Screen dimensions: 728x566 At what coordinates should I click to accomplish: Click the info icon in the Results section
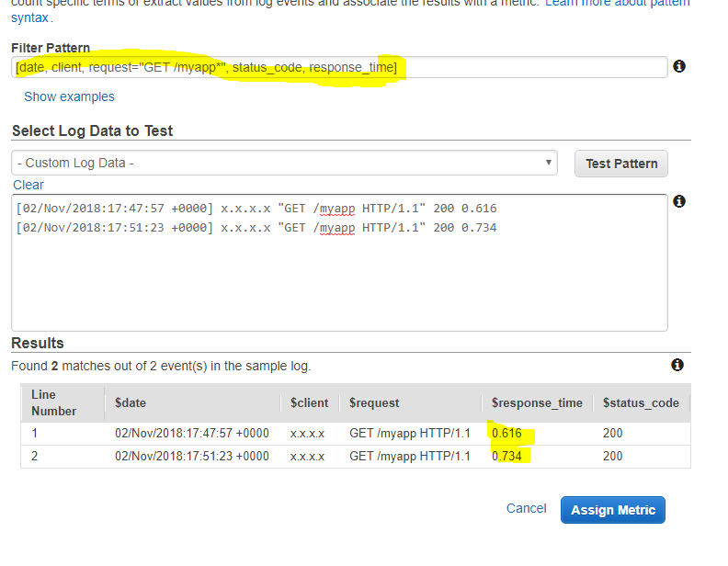tap(677, 365)
